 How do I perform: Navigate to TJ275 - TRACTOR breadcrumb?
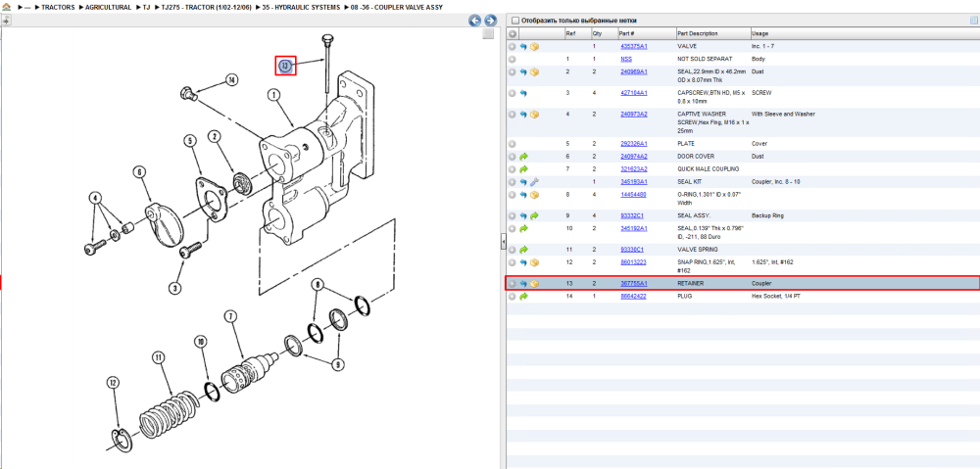pos(204,8)
